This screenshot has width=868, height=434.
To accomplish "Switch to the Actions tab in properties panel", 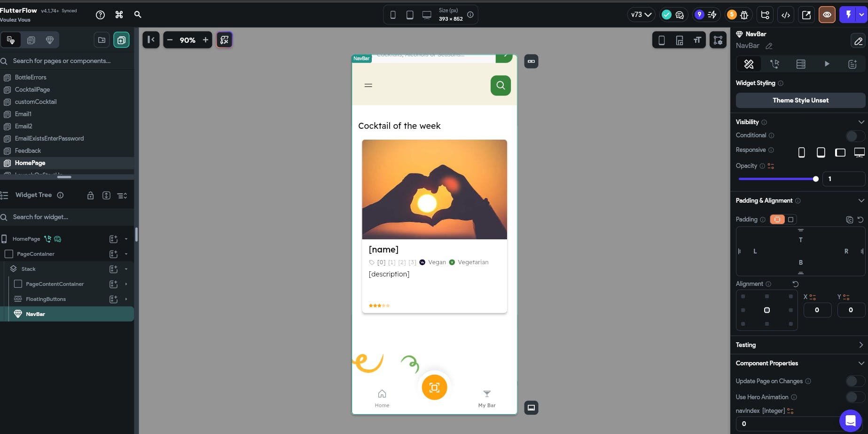I will tap(775, 64).
